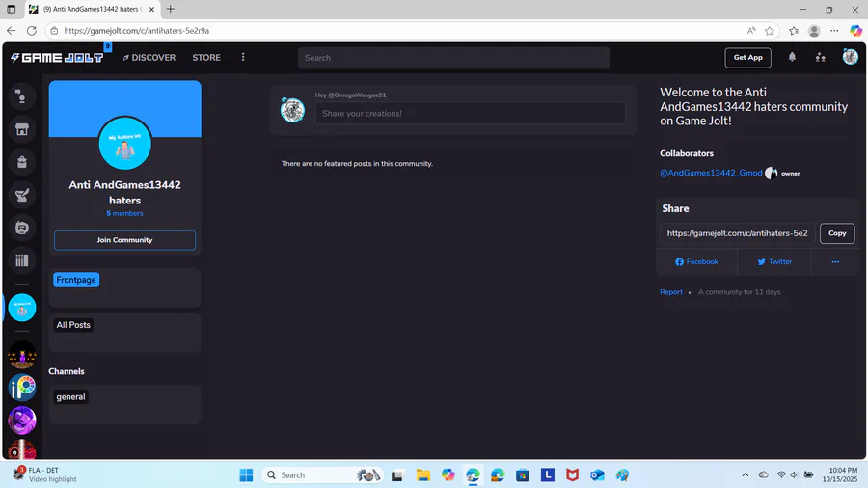This screenshot has width=868, height=488.
Task: Open the quests icon in sidebar
Action: click(x=22, y=195)
